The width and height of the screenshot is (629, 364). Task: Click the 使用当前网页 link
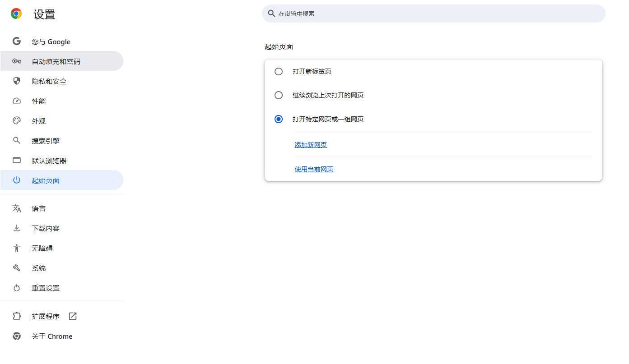click(314, 169)
